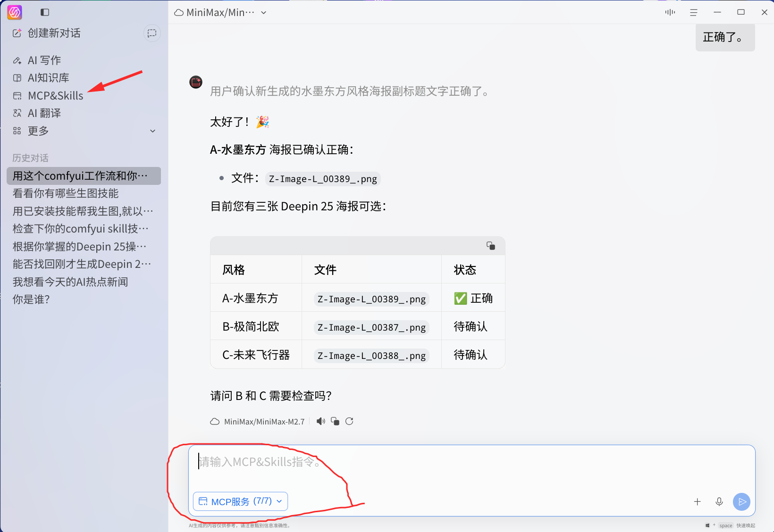Click the new conversation pencil icon
This screenshot has width=774, height=532.
(17, 33)
